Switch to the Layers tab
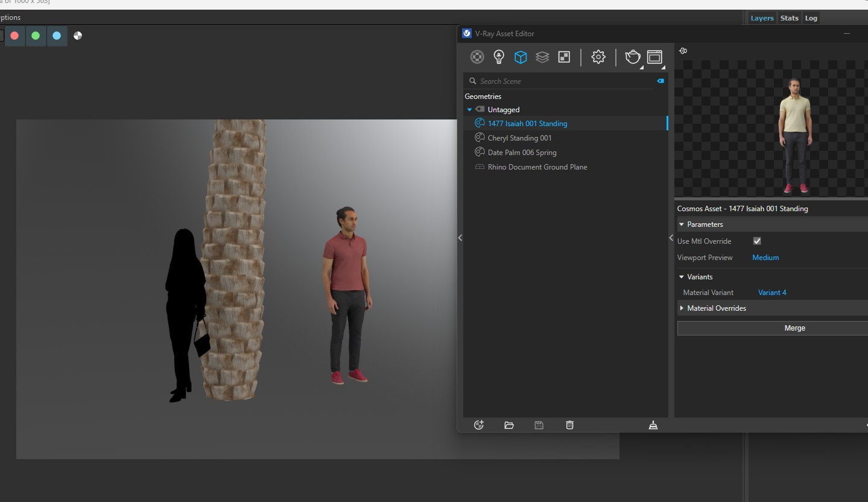 [x=762, y=18]
